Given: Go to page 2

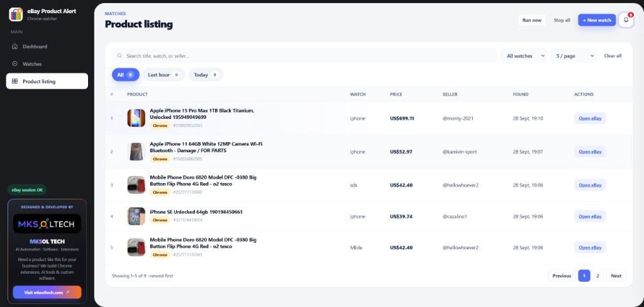Looking at the screenshot, I should click(x=597, y=276).
